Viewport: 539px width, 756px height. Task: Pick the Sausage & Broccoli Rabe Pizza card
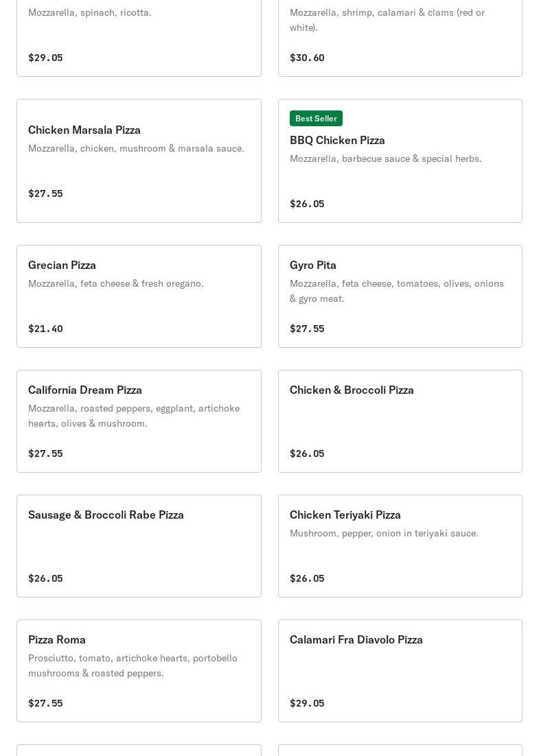(139, 546)
